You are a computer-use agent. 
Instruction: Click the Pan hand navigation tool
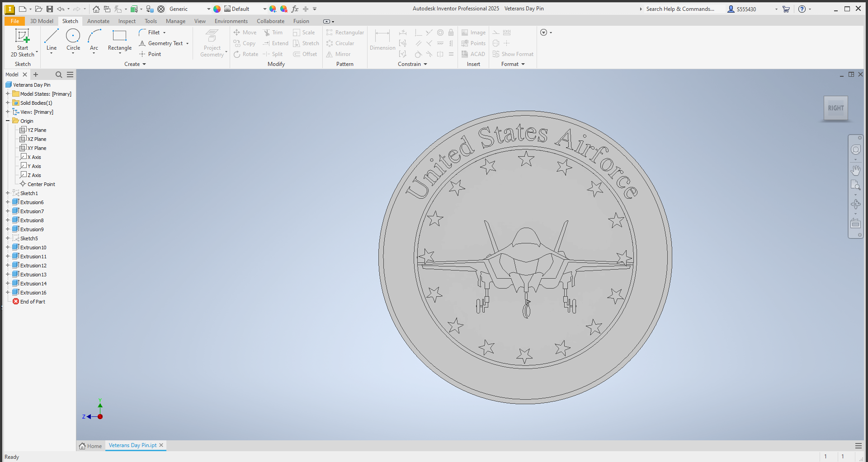click(x=855, y=170)
